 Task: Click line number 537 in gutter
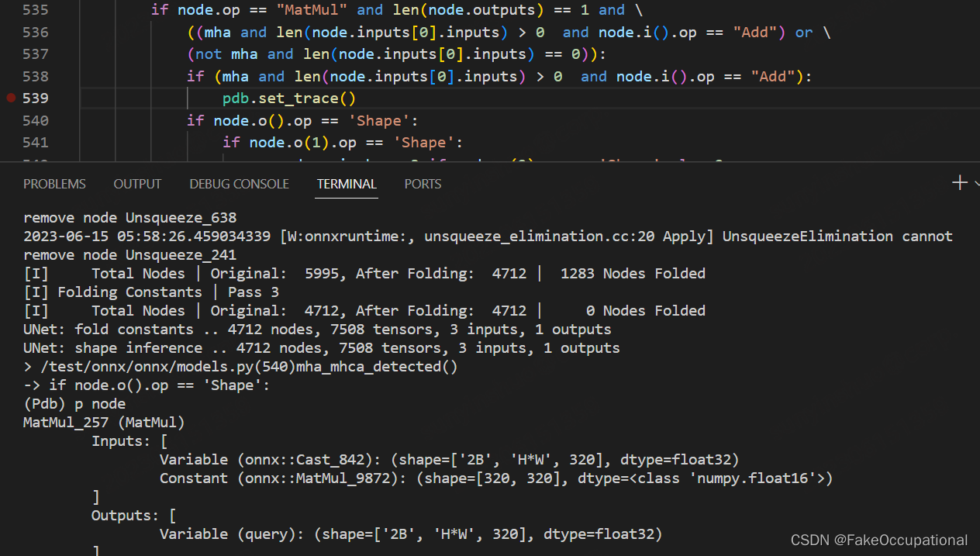36,54
